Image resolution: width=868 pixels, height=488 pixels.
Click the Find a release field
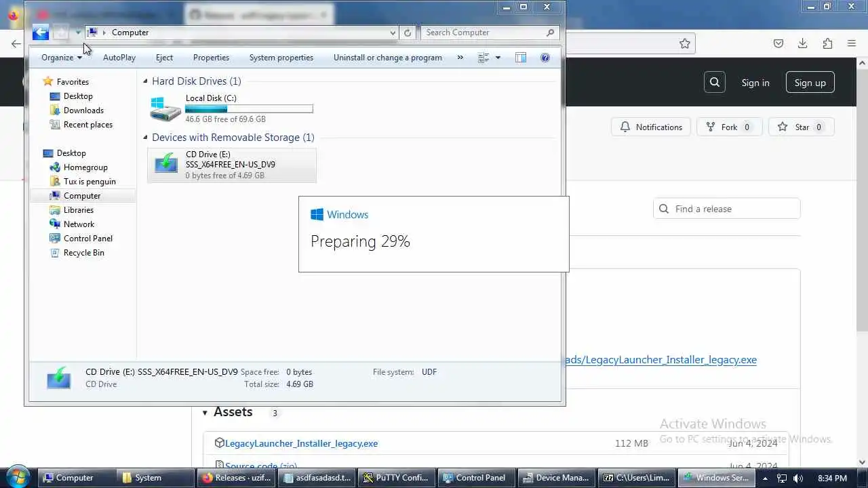point(727,209)
